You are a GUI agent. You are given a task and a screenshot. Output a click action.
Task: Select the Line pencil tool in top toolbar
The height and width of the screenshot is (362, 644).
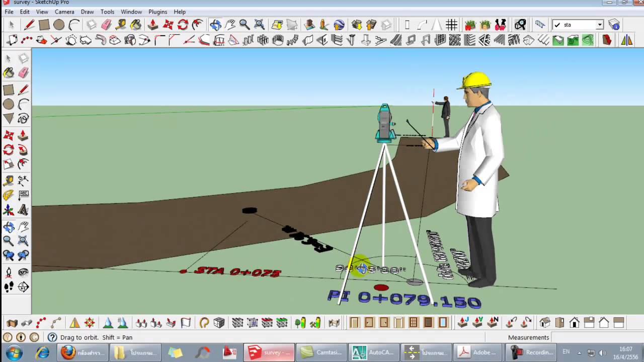click(x=29, y=25)
